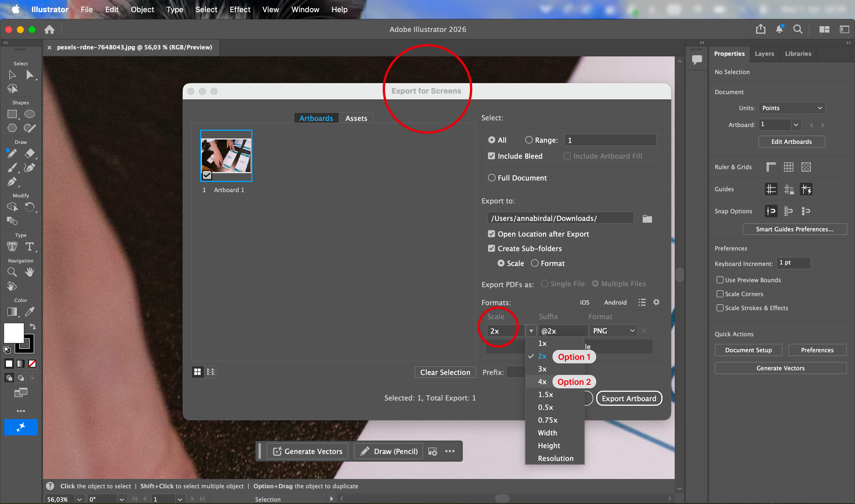Switch to the Layers panel tab

(x=764, y=54)
